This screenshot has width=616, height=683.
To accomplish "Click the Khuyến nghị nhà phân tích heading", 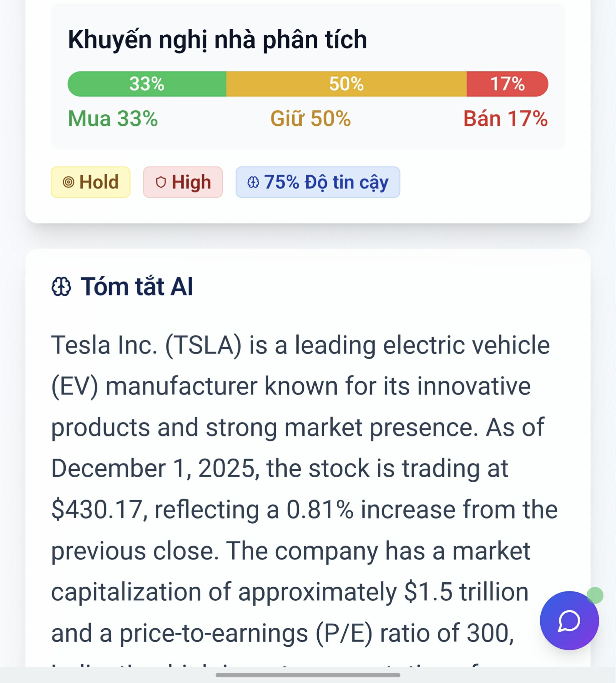I will click(217, 40).
